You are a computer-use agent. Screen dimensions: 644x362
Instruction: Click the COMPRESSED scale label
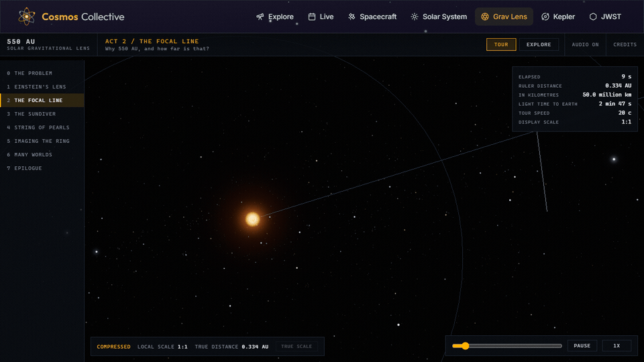tap(114, 347)
